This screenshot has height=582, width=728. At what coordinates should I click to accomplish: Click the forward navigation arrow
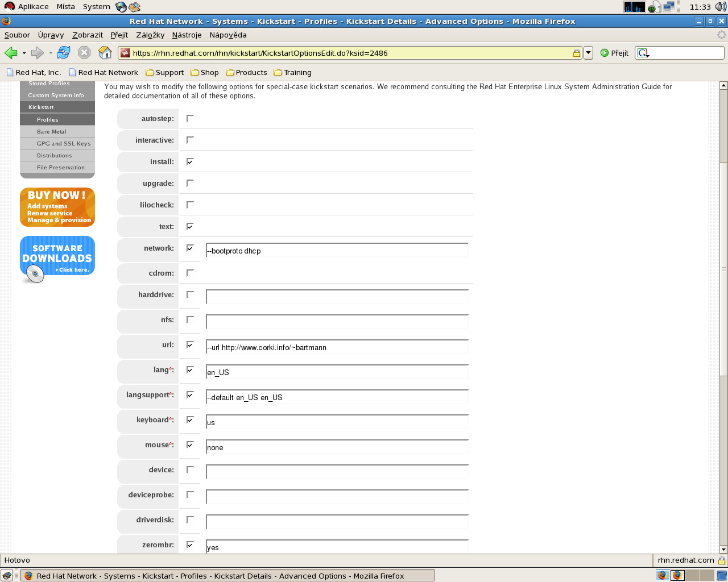(x=38, y=53)
